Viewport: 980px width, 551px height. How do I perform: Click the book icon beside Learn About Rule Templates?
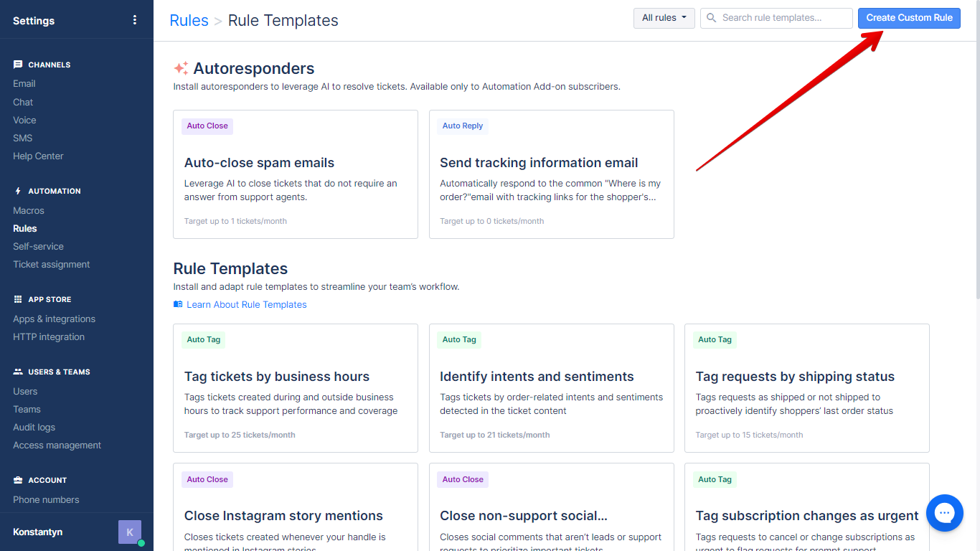tap(178, 304)
